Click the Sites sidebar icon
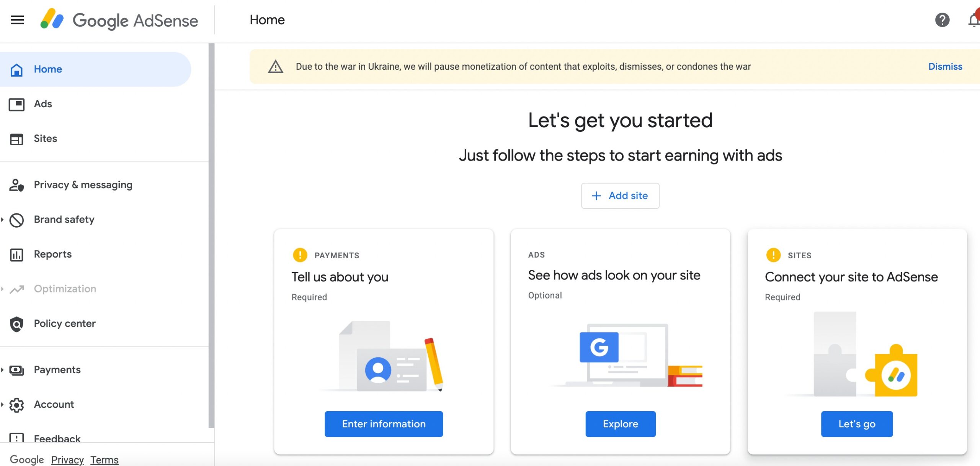This screenshot has width=980, height=466. pyautogui.click(x=17, y=138)
